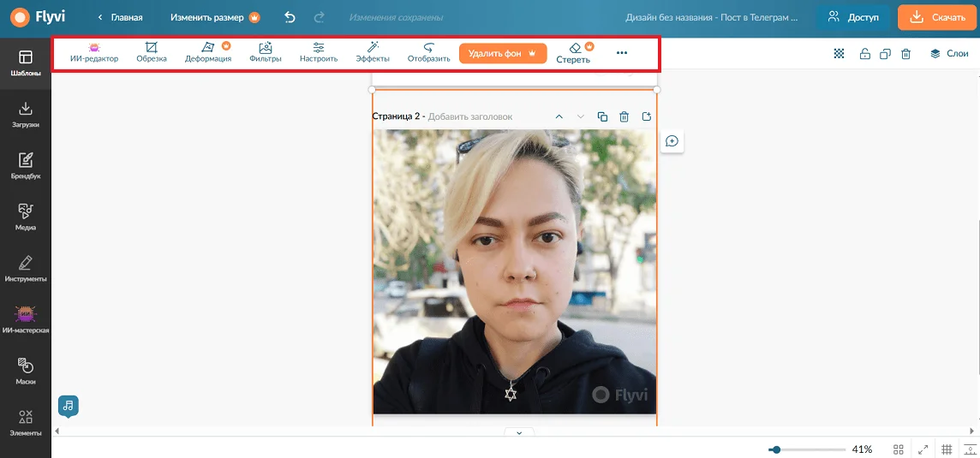The width and height of the screenshot is (980, 458).
Task: Open the Фильтры panel
Action: tap(266, 52)
